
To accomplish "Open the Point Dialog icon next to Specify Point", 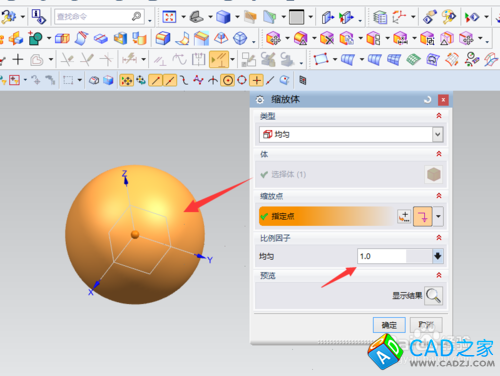I will pos(404,216).
